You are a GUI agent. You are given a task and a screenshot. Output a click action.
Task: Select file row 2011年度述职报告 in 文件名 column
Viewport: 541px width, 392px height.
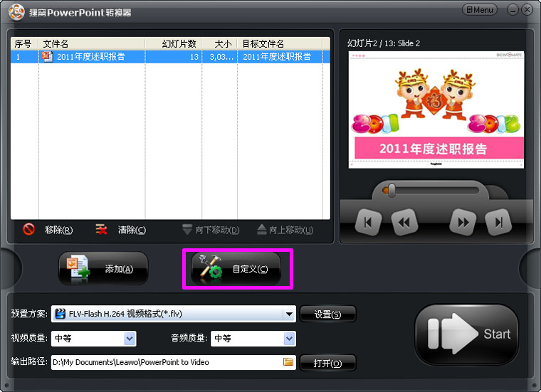90,56
